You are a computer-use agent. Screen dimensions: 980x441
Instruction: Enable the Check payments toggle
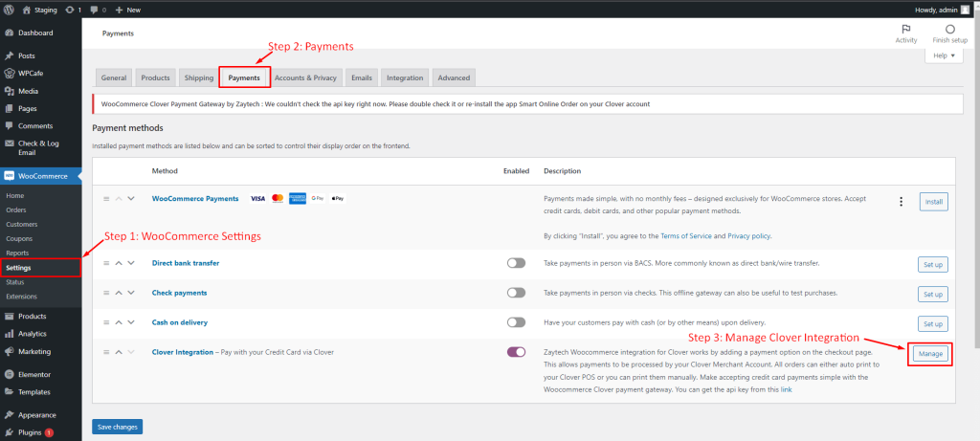coord(516,293)
